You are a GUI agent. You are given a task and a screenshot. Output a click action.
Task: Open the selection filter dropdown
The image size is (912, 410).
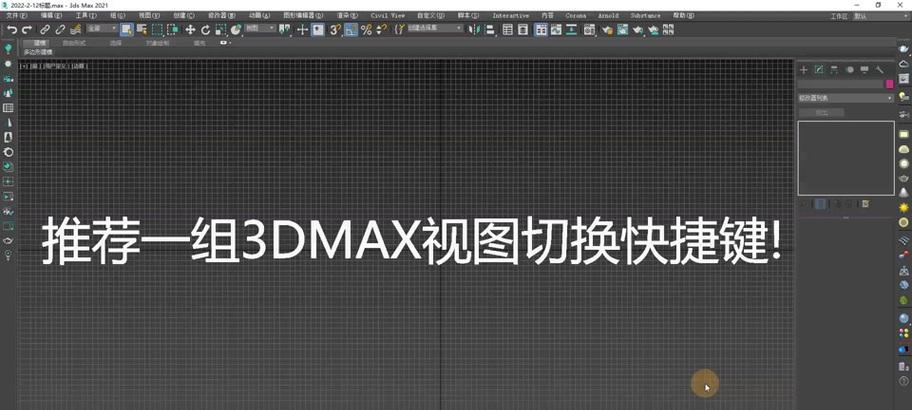(102, 28)
